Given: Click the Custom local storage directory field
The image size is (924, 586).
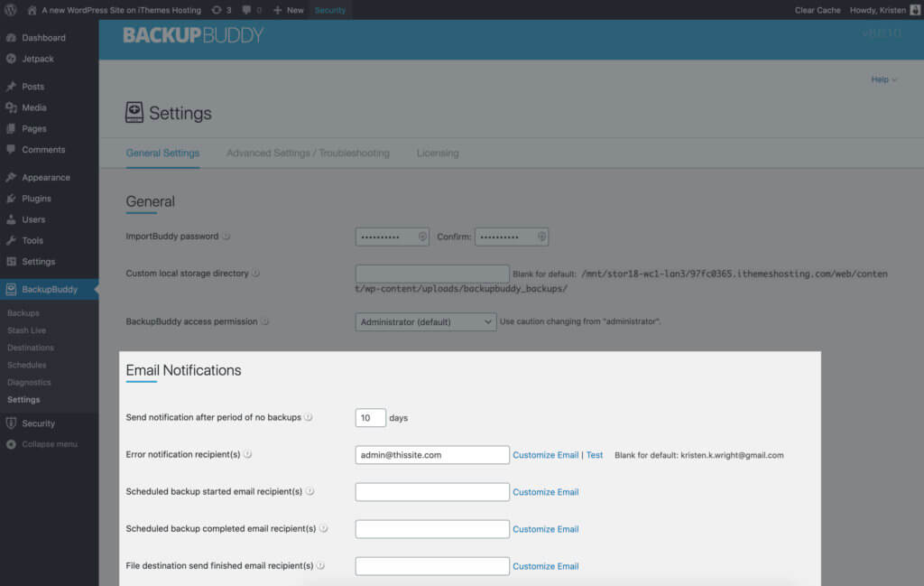Looking at the screenshot, I should 432,274.
